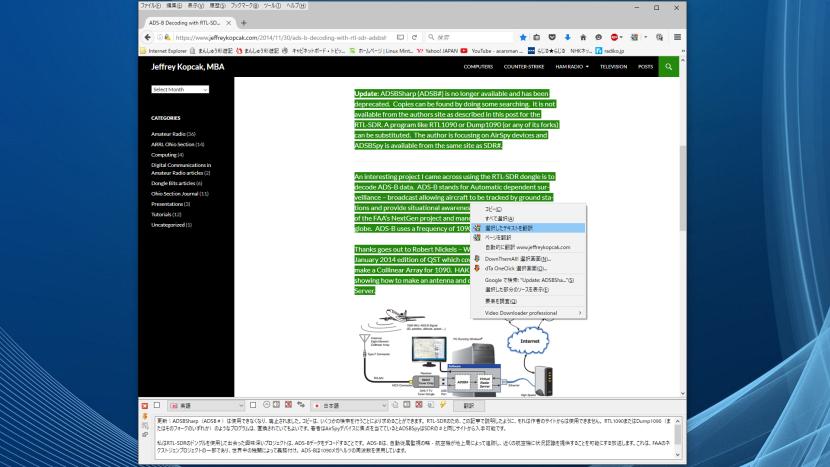The image size is (830, 467).
Task: Choose DownThemAll! selection entry
Action: (x=529, y=258)
